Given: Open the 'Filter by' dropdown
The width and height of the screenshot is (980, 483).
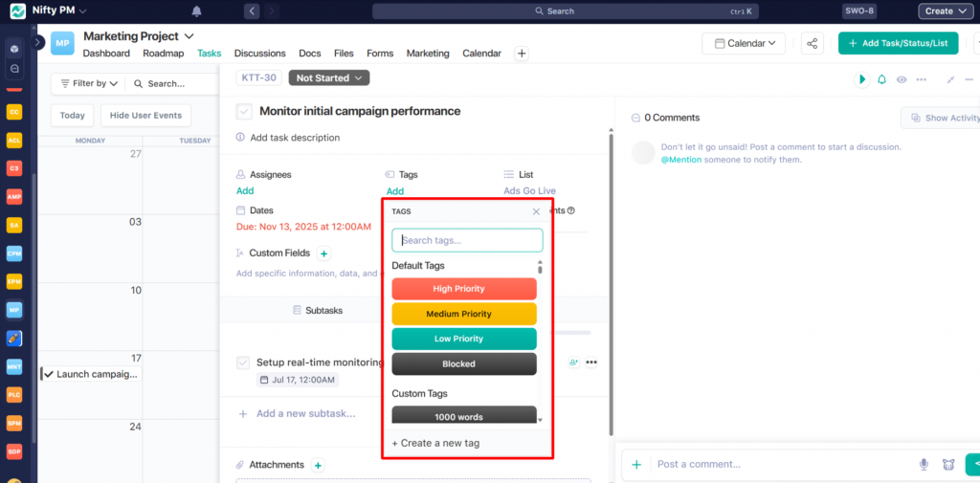Looking at the screenshot, I should coord(90,83).
